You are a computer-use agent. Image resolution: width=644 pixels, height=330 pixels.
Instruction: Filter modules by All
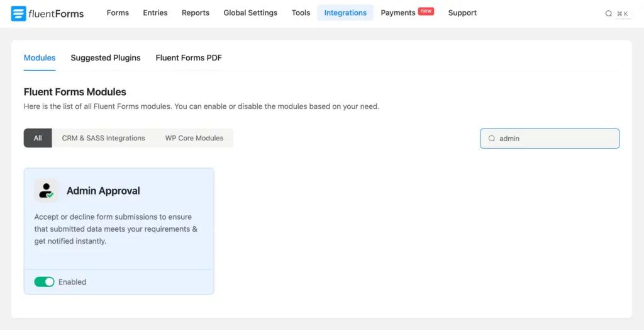(38, 139)
